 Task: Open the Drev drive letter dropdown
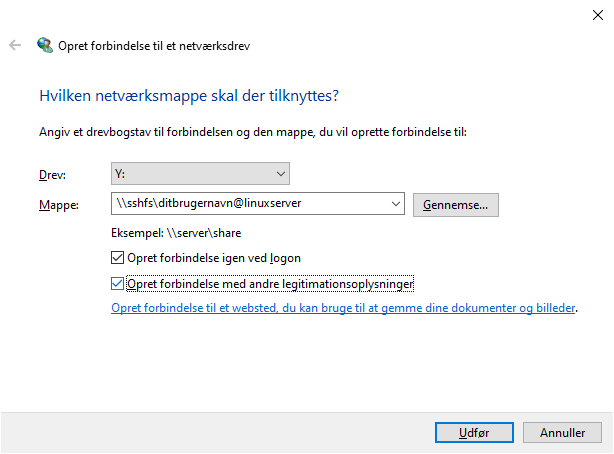[200, 174]
